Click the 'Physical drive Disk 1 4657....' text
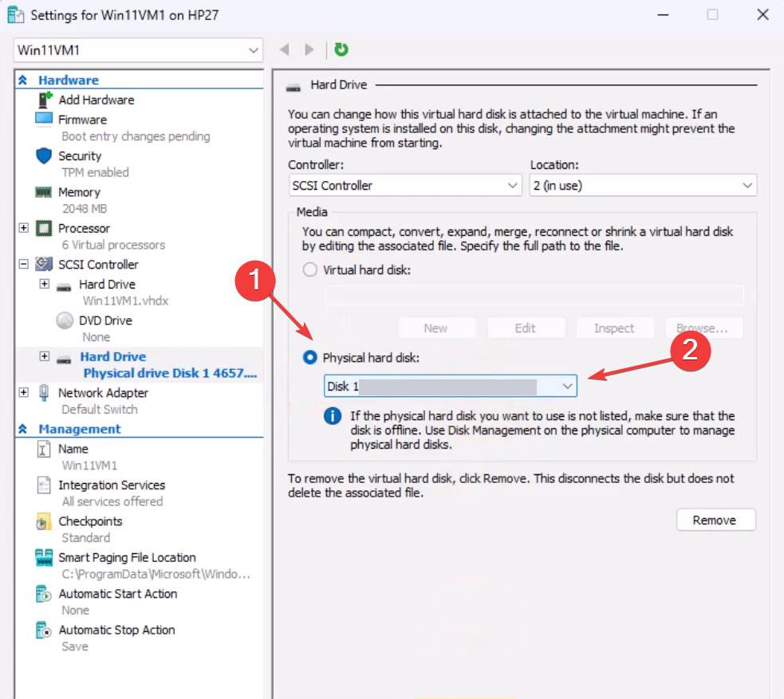 [x=170, y=373]
